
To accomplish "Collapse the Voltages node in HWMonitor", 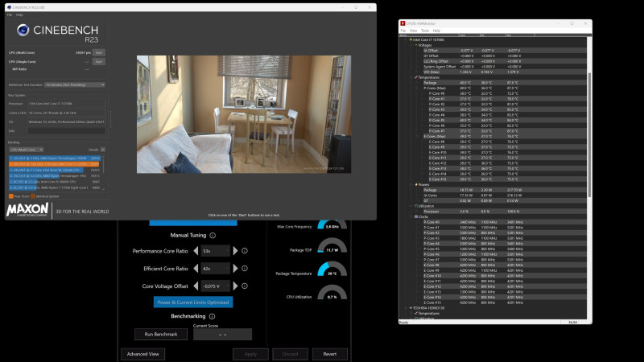I will coord(411,45).
